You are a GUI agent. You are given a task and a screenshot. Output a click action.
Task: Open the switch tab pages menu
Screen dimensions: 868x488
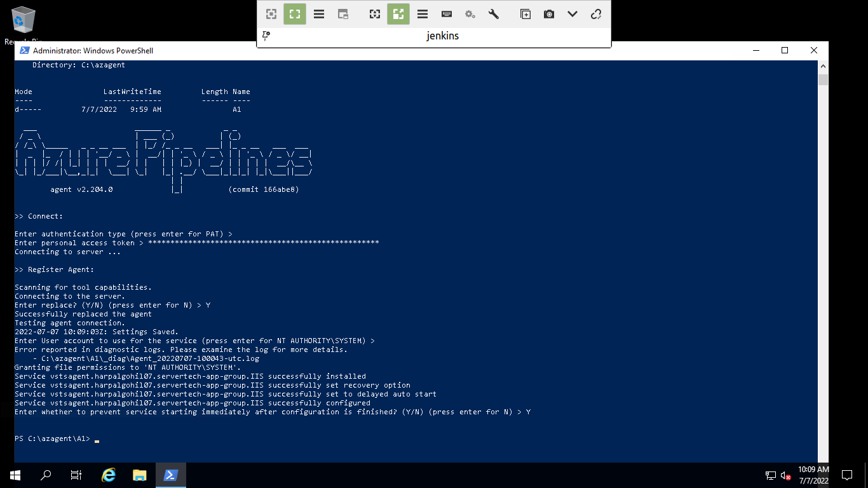[x=319, y=14]
